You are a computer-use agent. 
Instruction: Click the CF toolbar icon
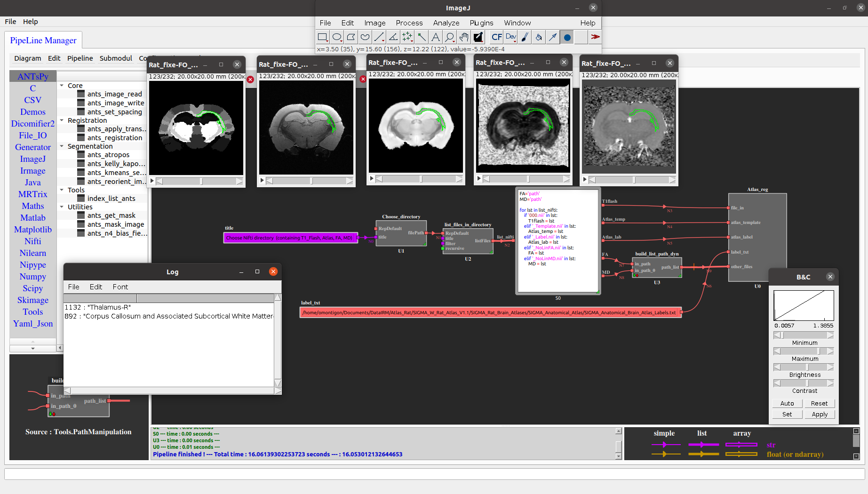coord(497,37)
